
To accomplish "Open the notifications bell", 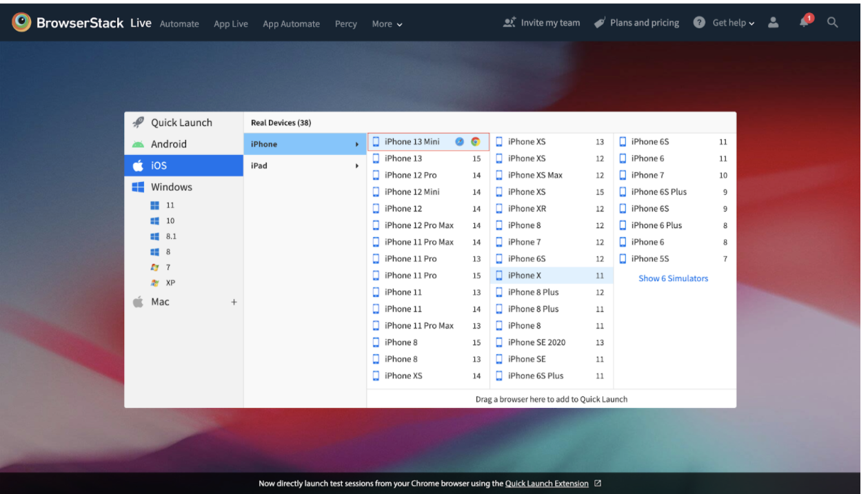I will (x=803, y=23).
